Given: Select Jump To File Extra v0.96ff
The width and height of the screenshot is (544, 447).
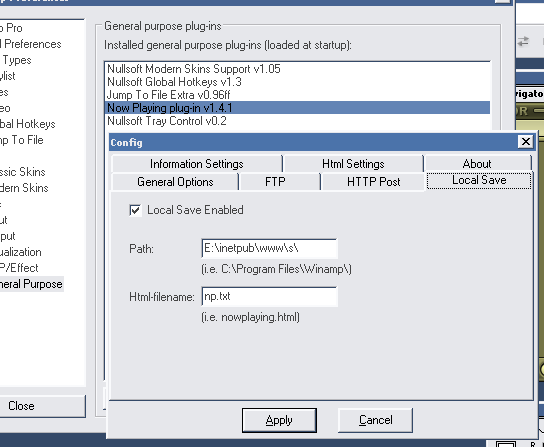Looking at the screenshot, I should coord(297,95).
